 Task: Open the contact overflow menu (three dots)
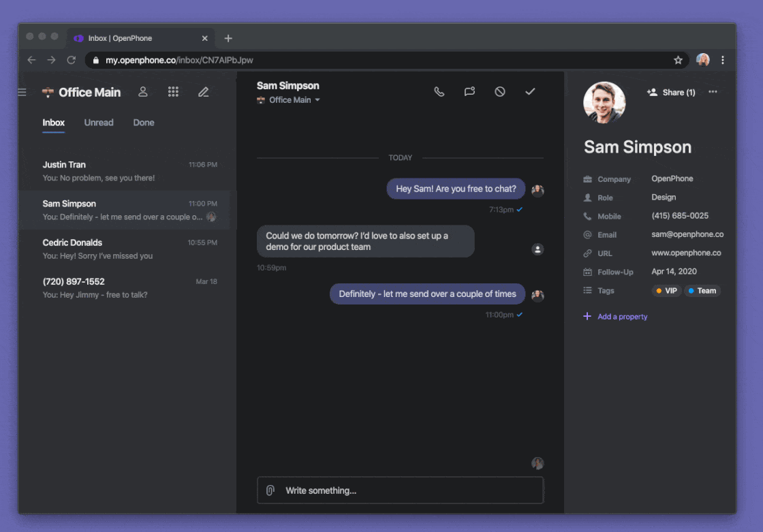click(713, 91)
